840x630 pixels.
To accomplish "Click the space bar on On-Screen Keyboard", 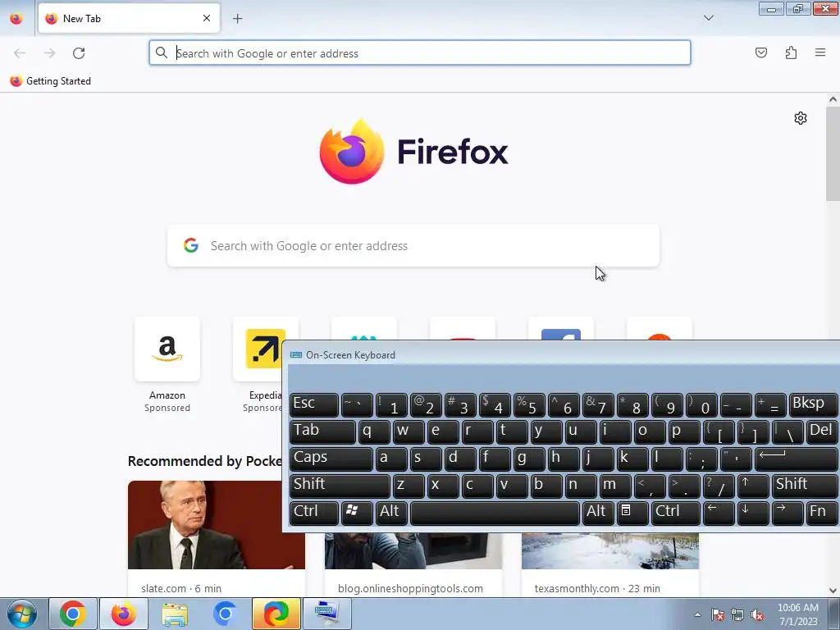I will [495, 513].
